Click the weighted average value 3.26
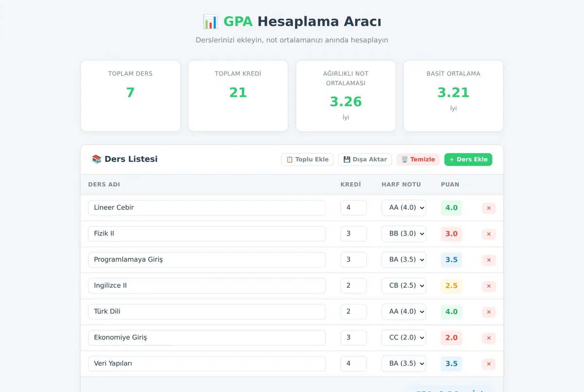 [346, 102]
